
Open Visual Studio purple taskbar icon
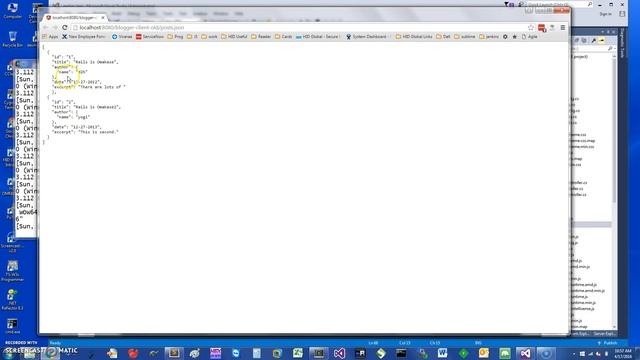click(x=339, y=353)
